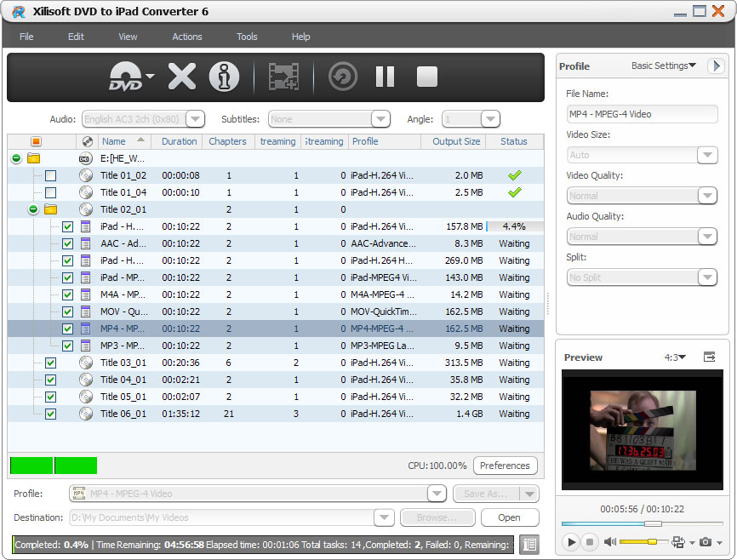
Task: Expand Profile panel with arrow button
Action: tap(716, 66)
